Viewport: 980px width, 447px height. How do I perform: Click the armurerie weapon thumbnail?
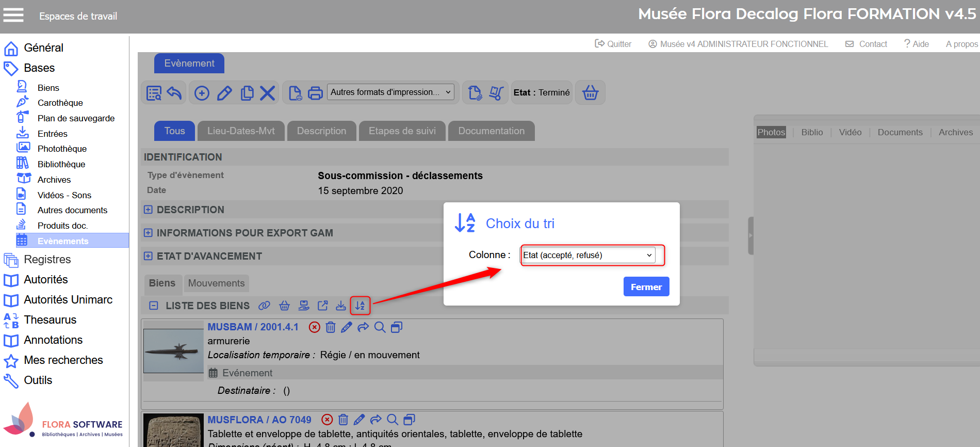click(x=173, y=351)
